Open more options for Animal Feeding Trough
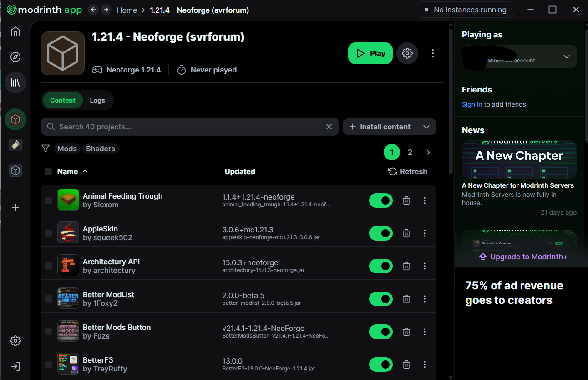The height and width of the screenshot is (380, 588). click(425, 200)
